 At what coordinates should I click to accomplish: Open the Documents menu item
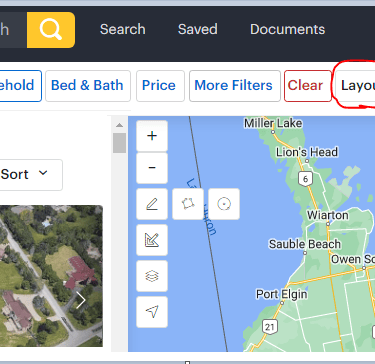(287, 29)
